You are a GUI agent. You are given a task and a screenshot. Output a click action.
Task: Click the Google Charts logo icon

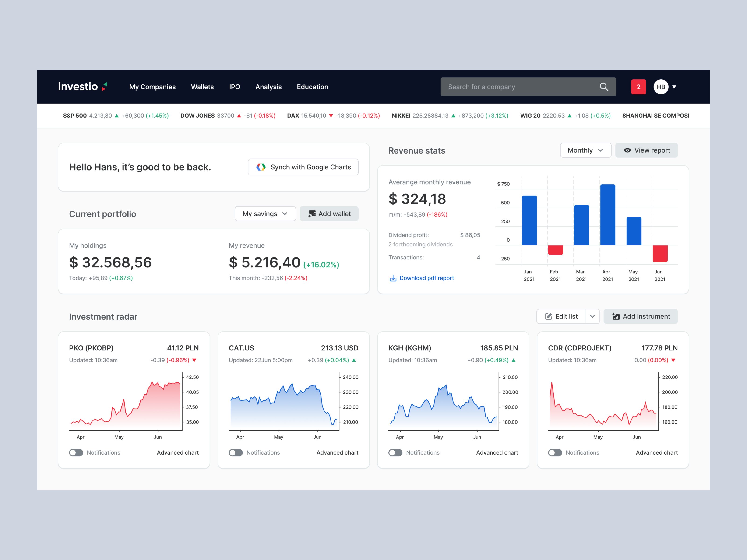(261, 167)
